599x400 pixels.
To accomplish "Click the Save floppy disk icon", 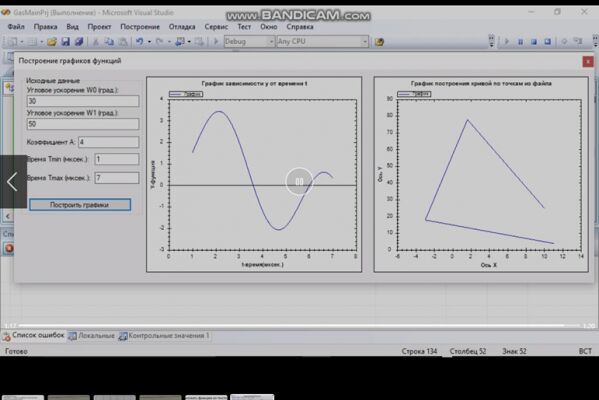I will click(x=65, y=42).
